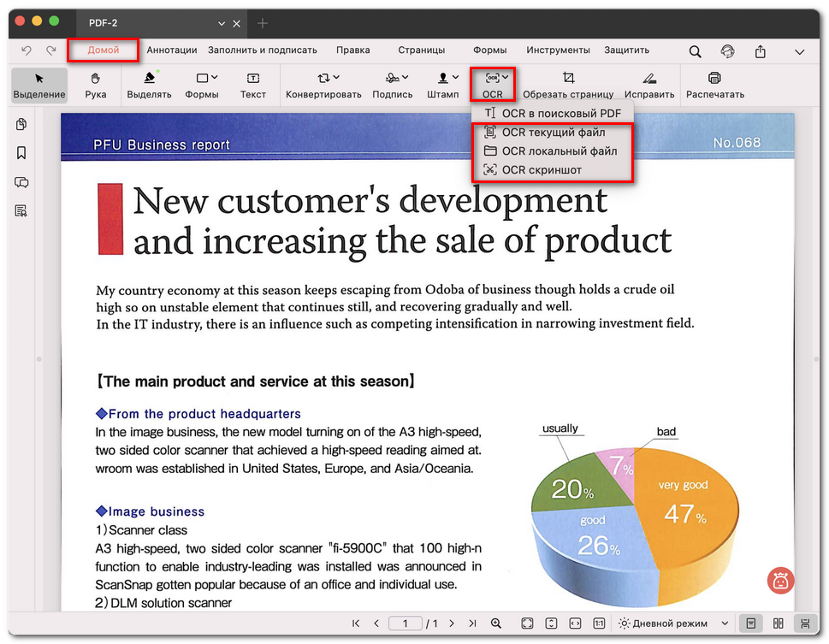The width and height of the screenshot is (829, 644).
Task: Open the bookmarks panel in the sidebar
Action: [x=21, y=153]
